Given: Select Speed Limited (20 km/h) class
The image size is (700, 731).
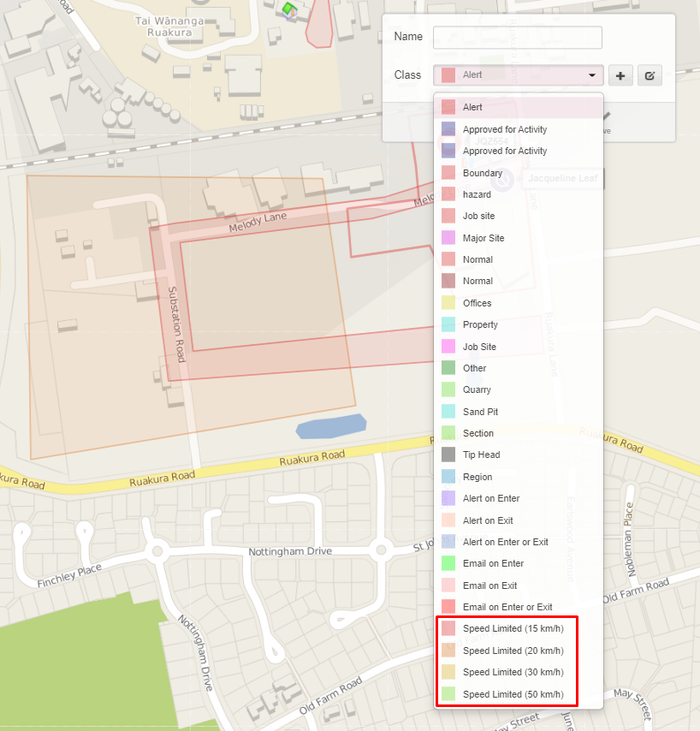Looking at the screenshot, I should point(519,651).
